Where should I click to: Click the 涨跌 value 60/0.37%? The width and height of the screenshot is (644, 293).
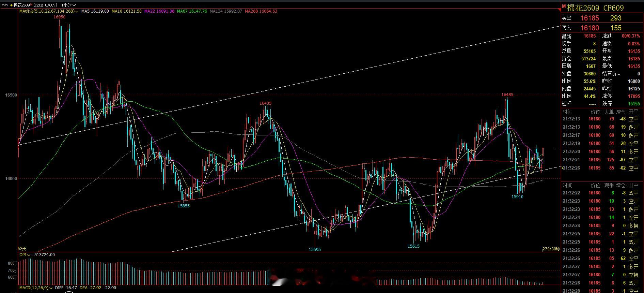click(631, 36)
